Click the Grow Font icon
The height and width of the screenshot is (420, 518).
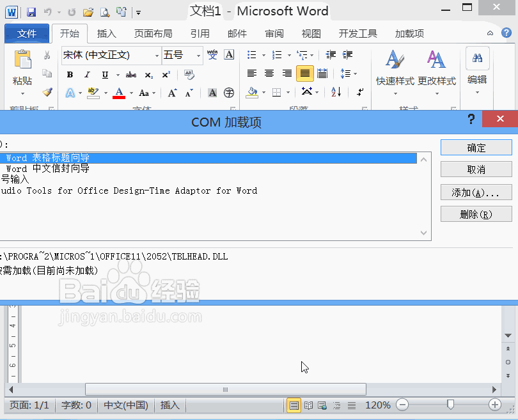point(172,93)
